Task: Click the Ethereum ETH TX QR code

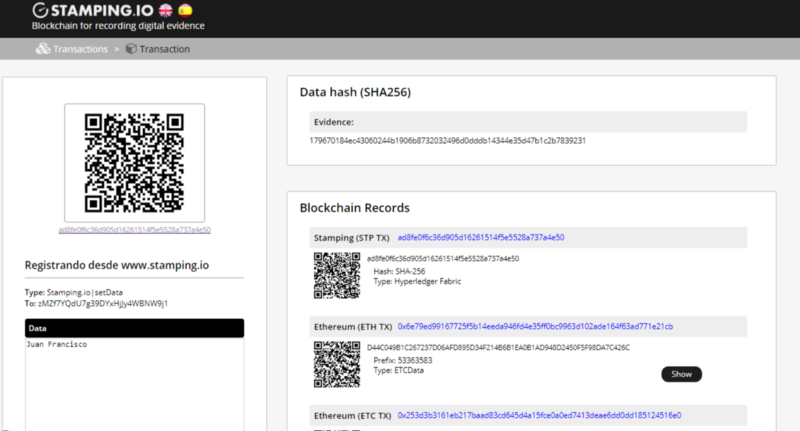Action: [x=337, y=364]
